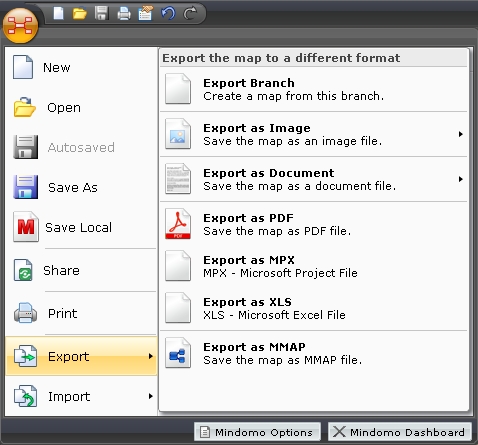Image resolution: width=478 pixels, height=445 pixels.
Task: Click the Redo arrow icon
Action: [x=190, y=14]
